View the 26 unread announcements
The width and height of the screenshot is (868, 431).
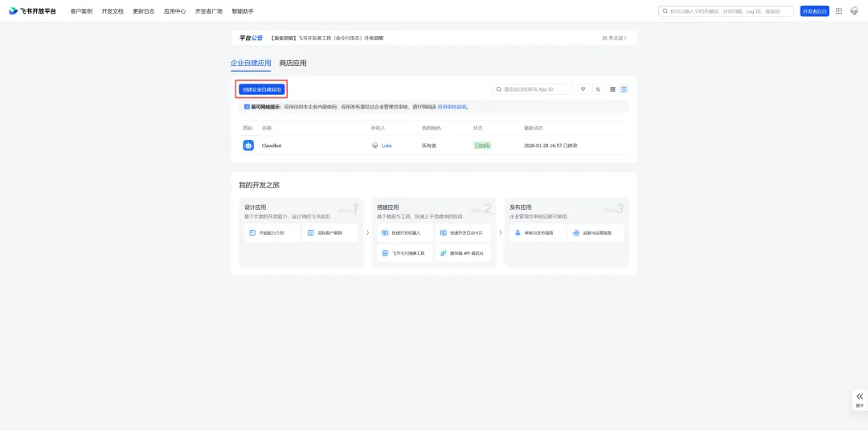point(614,39)
